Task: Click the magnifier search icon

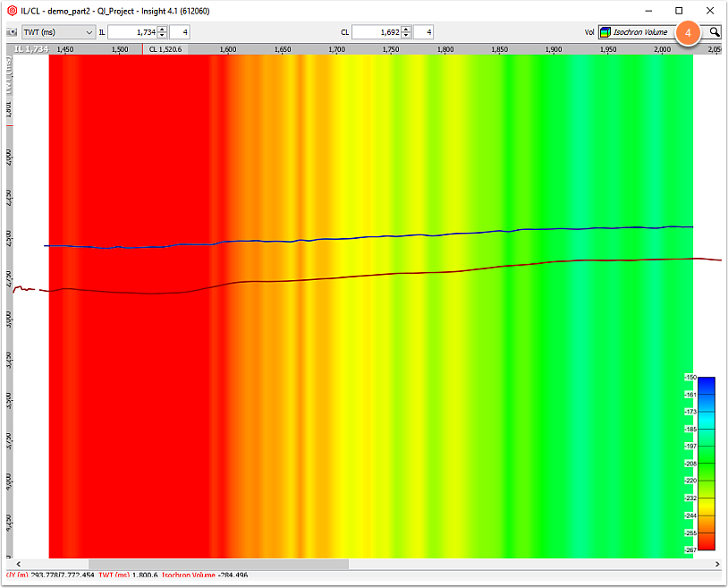Action: click(715, 32)
